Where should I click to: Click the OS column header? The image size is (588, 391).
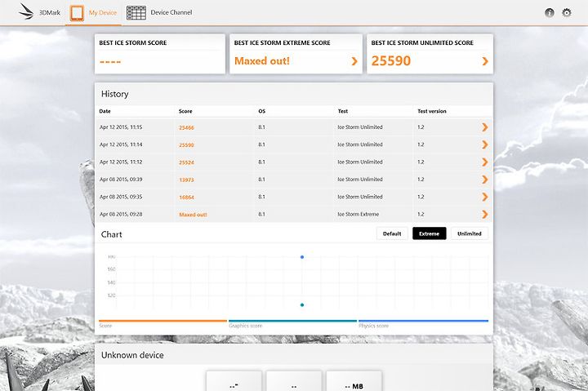tap(262, 111)
